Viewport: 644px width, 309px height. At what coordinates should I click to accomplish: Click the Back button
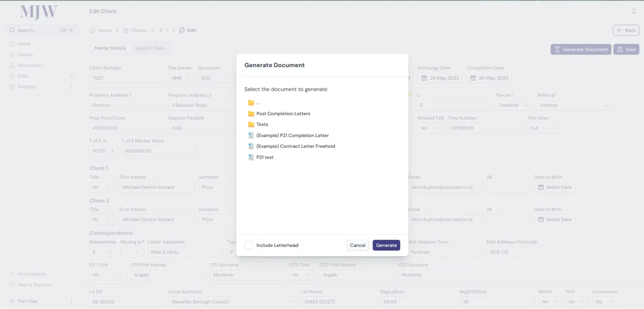(626, 30)
